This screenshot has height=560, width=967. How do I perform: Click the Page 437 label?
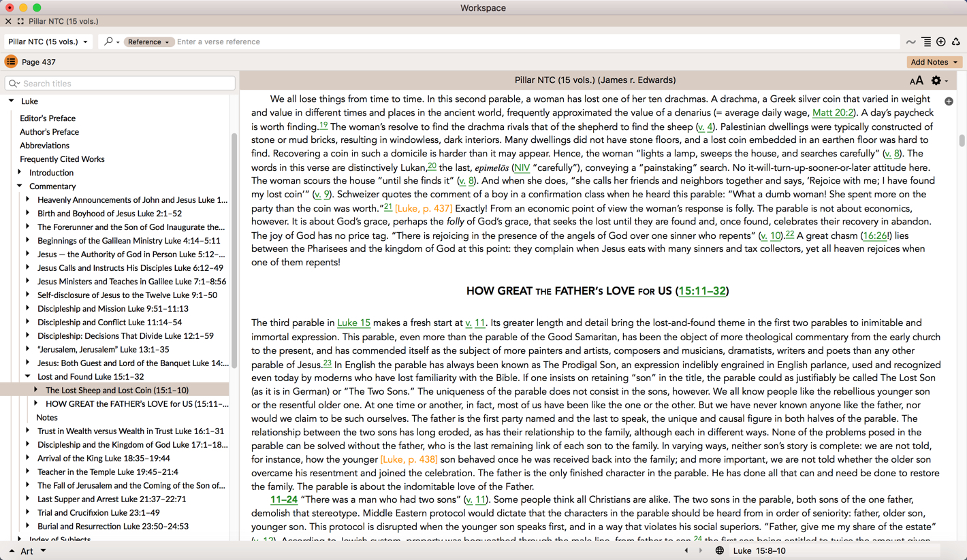39,62
